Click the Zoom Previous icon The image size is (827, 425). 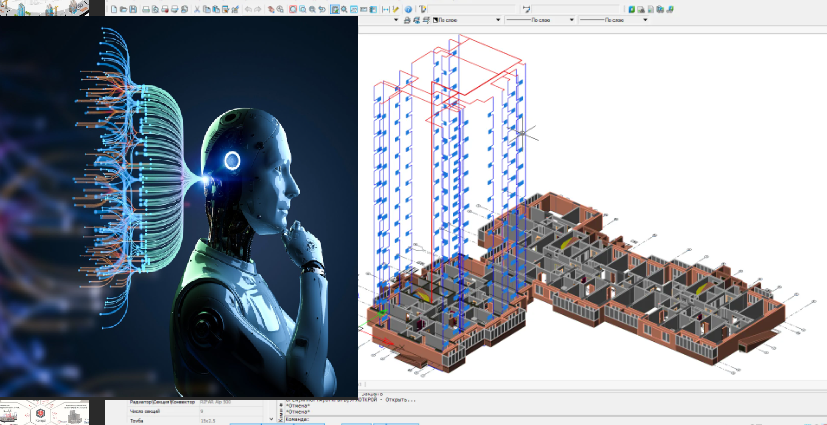[x=322, y=9]
